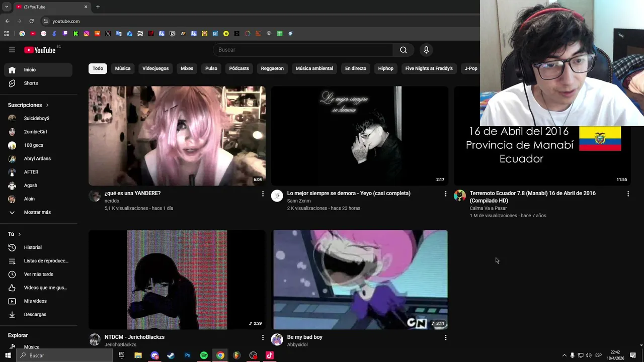Open Epic Games launcher from taskbar
The width and height of the screenshot is (644, 362).
coord(121,355)
